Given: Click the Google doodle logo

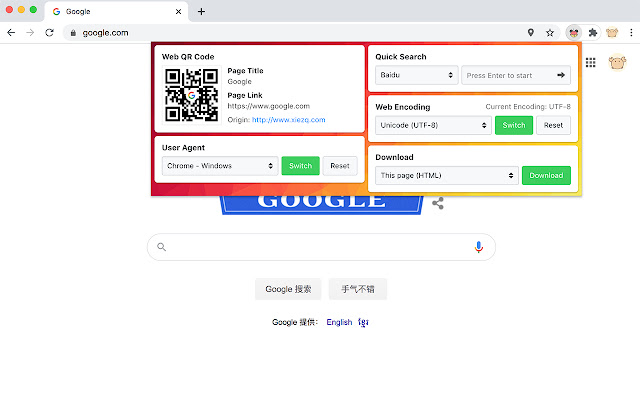Looking at the screenshot, I should coord(321,204).
